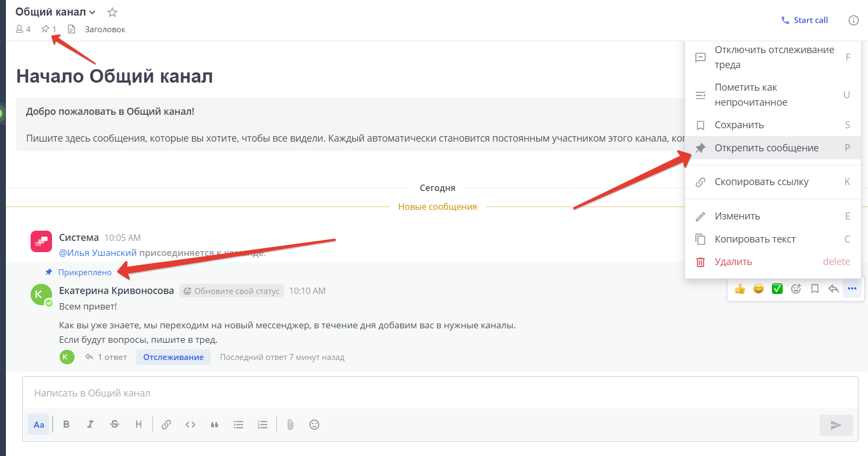
Task: Add thumbs up reaction to message
Action: tap(740, 289)
